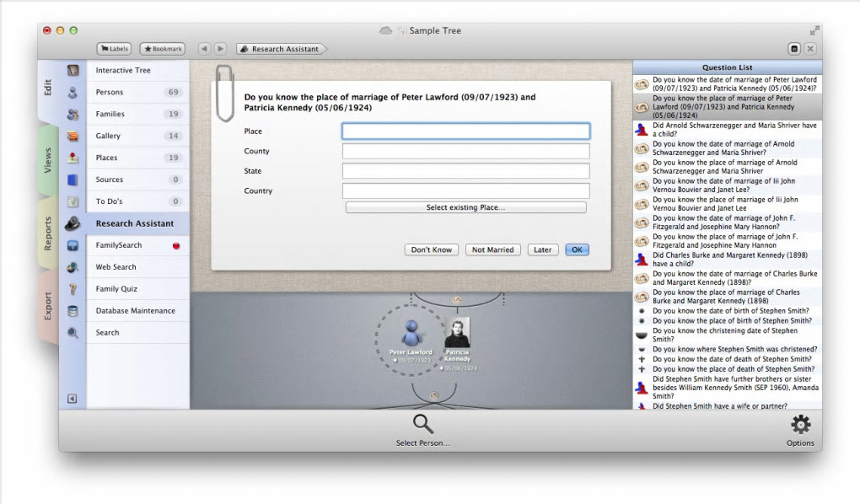Screen dimensions: 860x504
Task: Click the To Do's checklist icon
Action: tap(73, 201)
